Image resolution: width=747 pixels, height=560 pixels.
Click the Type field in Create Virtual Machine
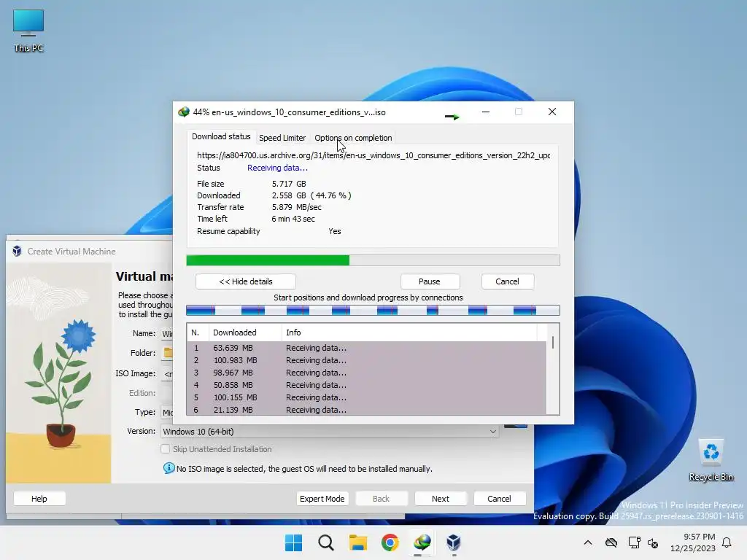tap(167, 413)
